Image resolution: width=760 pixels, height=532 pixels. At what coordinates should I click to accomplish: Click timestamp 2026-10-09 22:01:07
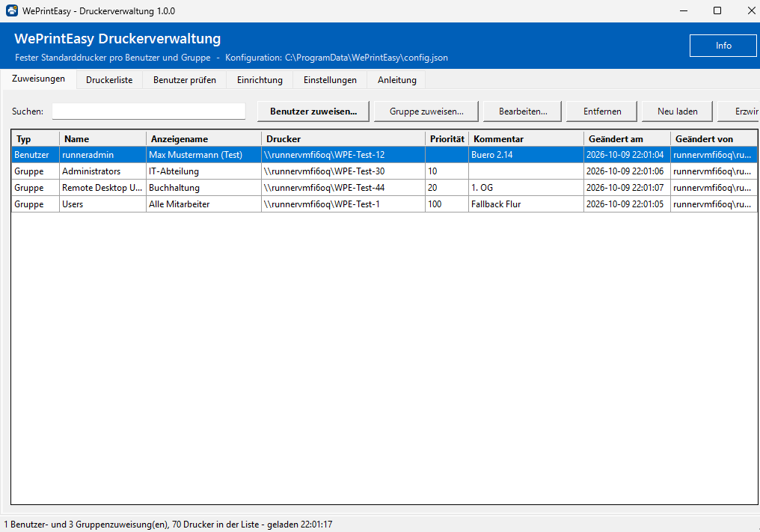(627, 188)
